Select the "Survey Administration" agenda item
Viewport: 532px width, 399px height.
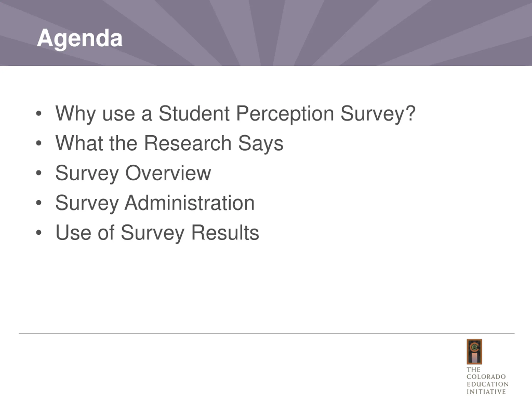pos(155,203)
